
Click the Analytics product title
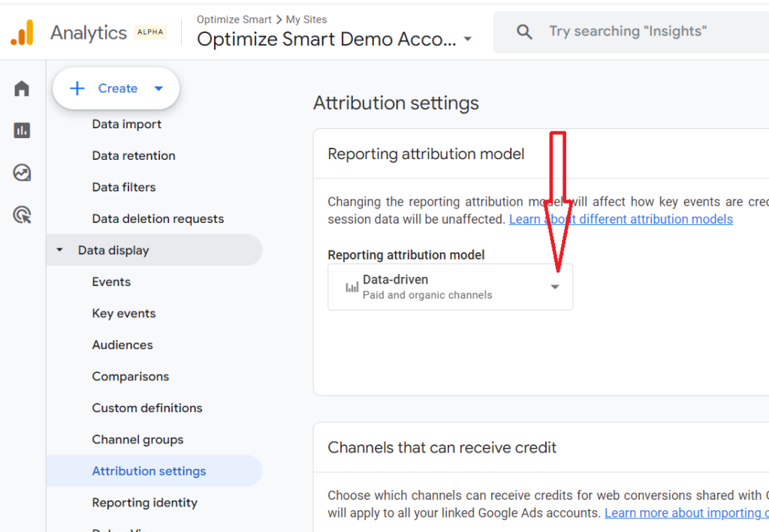point(89,33)
